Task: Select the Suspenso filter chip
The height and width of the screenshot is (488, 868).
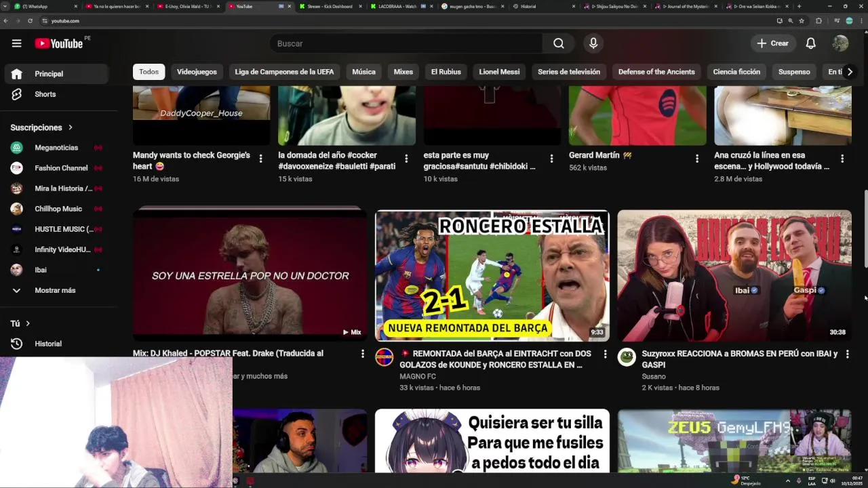Action: tap(794, 72)
